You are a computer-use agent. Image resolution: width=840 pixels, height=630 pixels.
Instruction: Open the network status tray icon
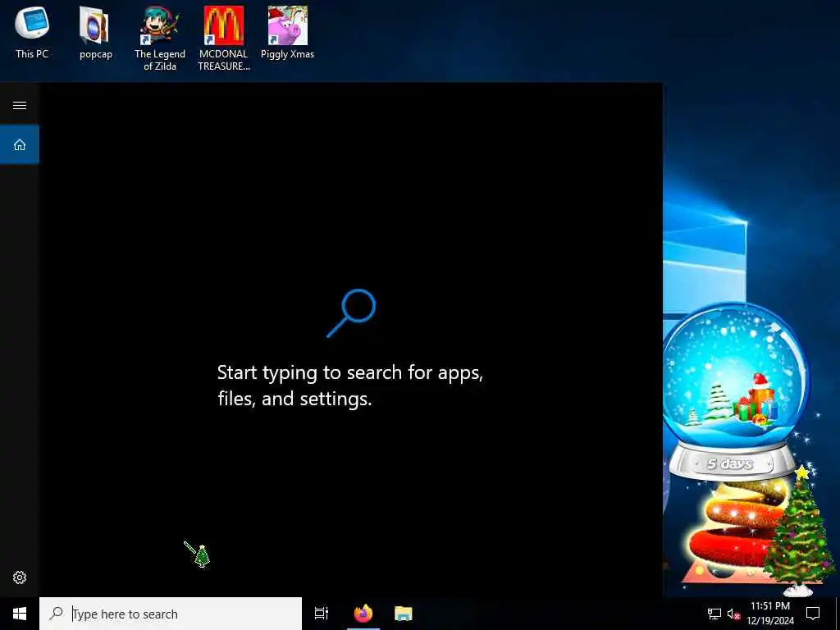(x=714, y=614)
